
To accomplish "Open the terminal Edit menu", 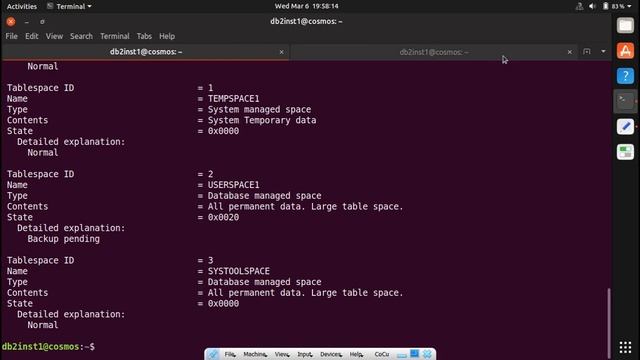I will click(31, 36).
